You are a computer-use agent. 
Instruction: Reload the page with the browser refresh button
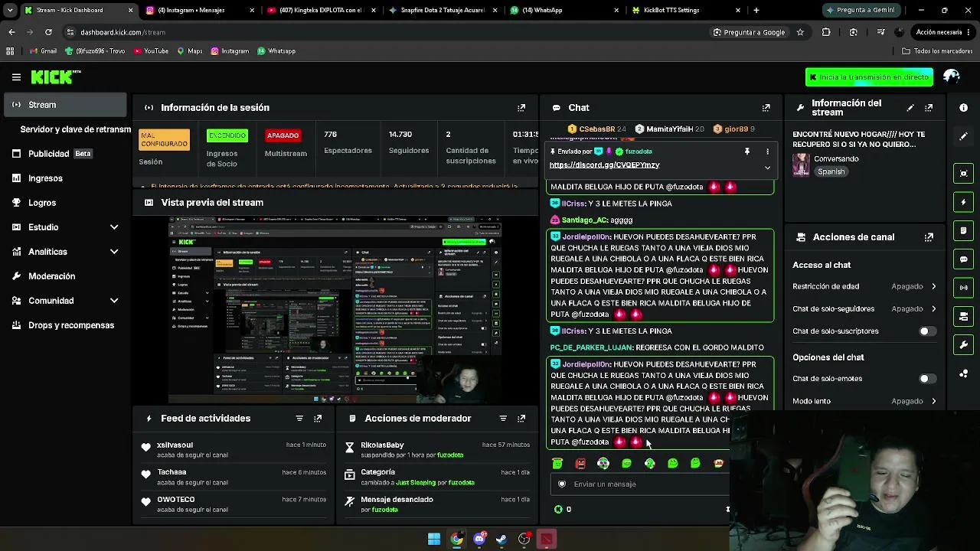click(x=48, y=32)
